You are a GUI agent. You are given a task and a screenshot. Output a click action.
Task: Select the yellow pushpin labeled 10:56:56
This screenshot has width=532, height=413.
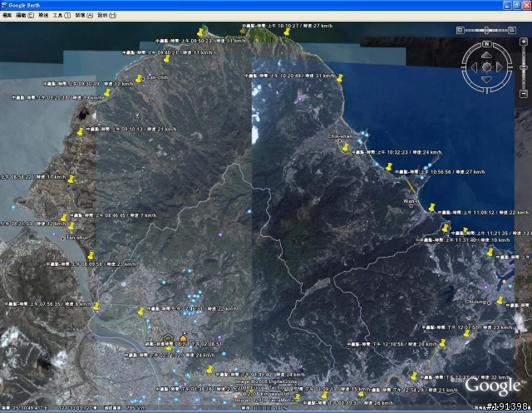389,167
